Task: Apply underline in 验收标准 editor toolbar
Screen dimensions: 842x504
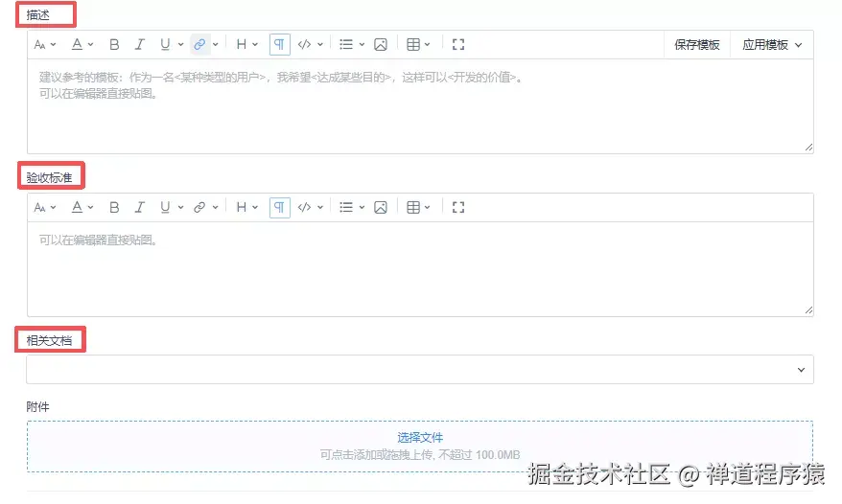Action: [x=165, y=207]
